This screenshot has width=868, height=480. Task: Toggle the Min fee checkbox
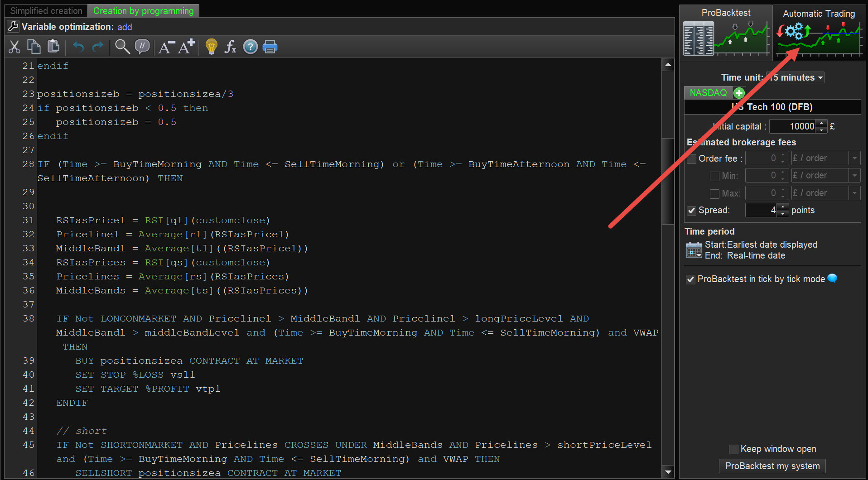pos(714,176)
